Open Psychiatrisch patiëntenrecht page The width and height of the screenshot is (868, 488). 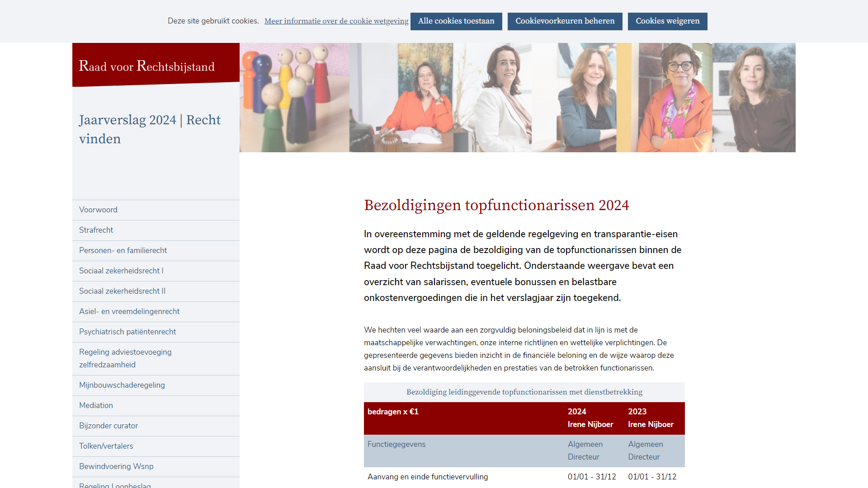pyautogui.click(x=156, y=332)
